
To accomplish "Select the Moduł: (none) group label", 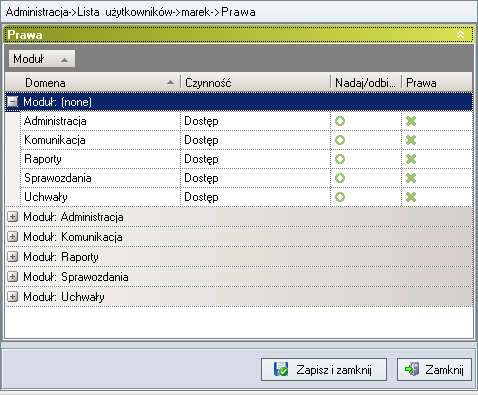I will click(x=57, y=102).
